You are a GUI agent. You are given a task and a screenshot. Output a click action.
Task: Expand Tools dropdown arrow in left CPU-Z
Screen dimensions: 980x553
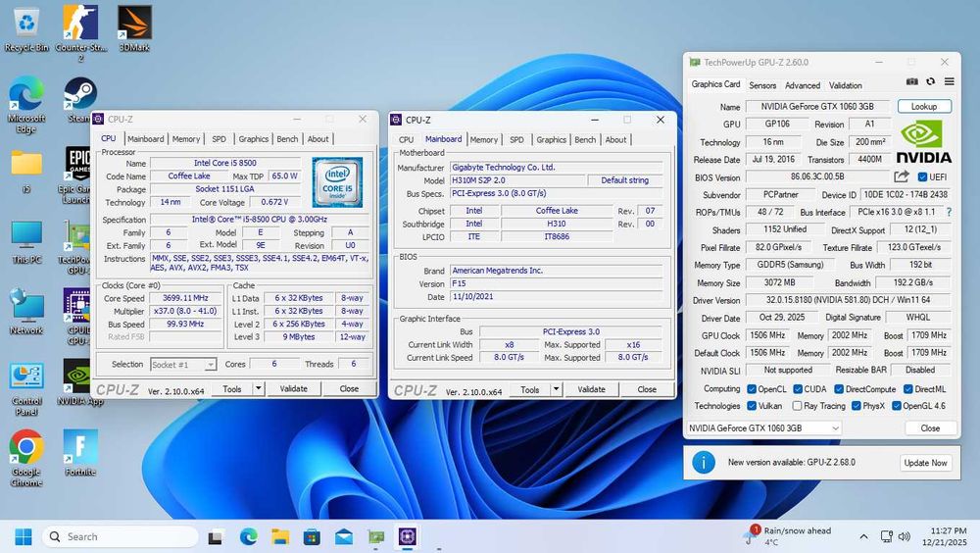(x=258, y=388)
